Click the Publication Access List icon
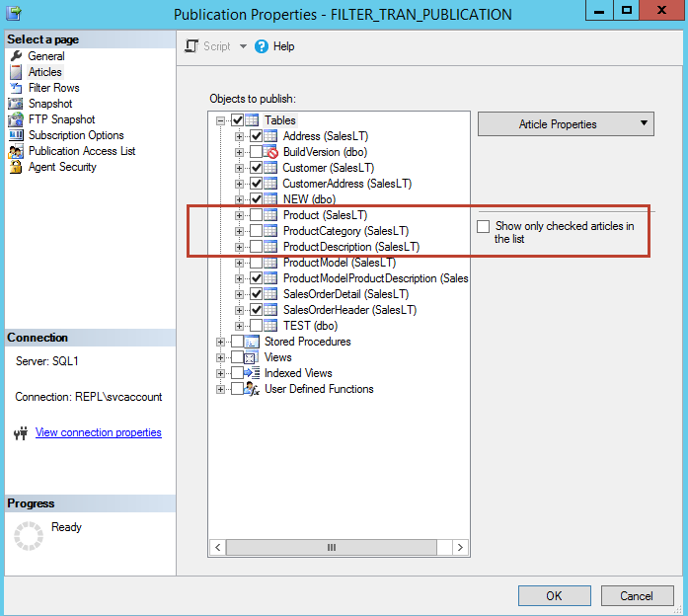Image resolution: width=688 pixels, height=616 pixels. (x=16, y=151)
